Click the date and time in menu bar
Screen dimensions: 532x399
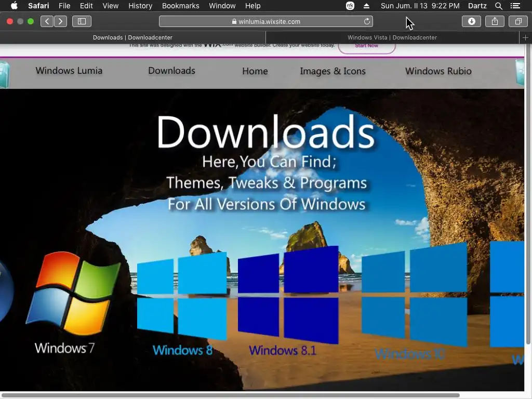[420, 6]
